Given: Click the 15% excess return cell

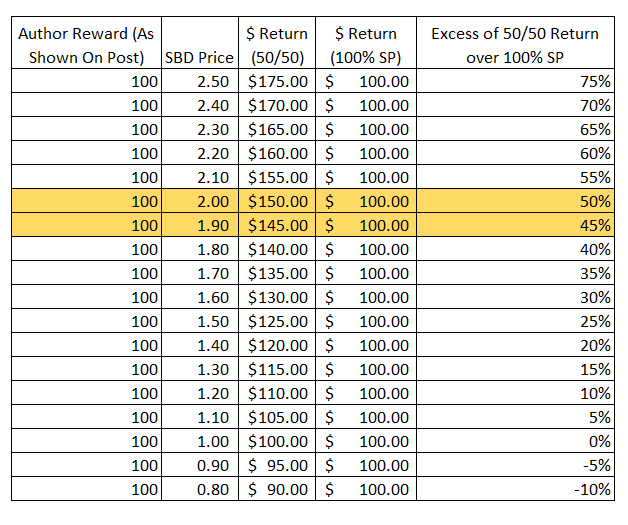Looking at the screenshot, I should (515, 370).
